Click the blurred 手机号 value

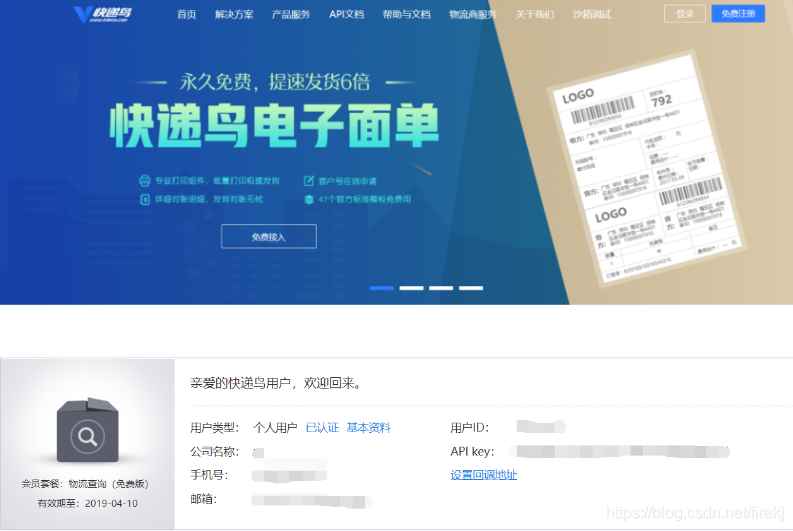click(x=289, y=475)
